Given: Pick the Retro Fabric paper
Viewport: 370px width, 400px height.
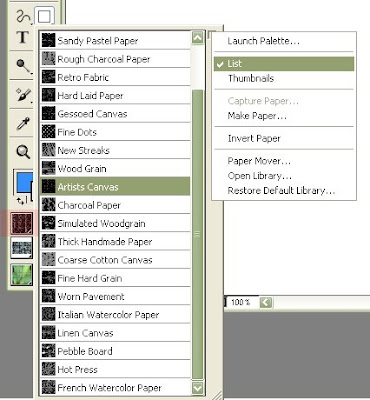Looking at the screenshot, I should tap(115, 77).
